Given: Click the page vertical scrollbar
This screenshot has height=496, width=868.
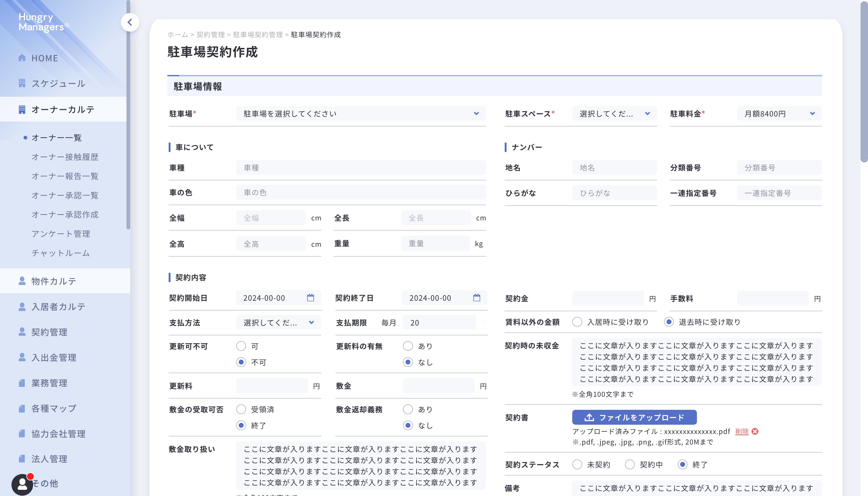Looking at the screenshot, I should (x=864, y=82).
